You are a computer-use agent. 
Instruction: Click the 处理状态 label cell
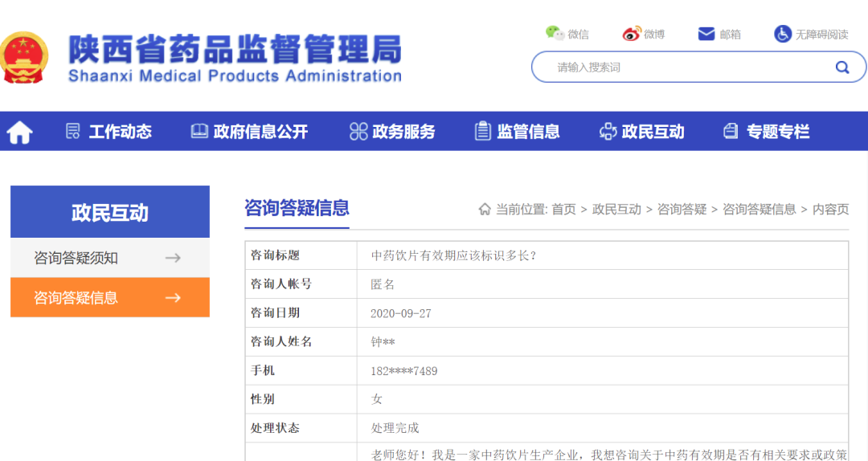click(x=301, y=428)
